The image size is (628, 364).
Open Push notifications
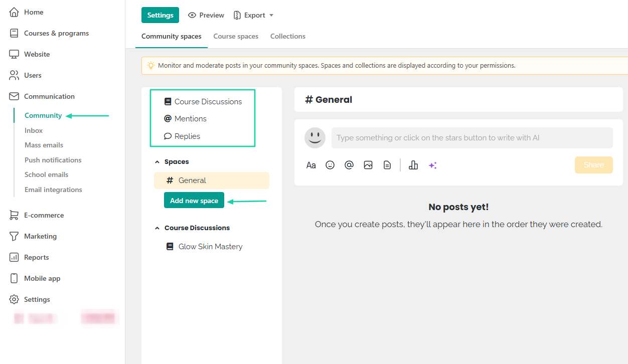click(53, 160)
